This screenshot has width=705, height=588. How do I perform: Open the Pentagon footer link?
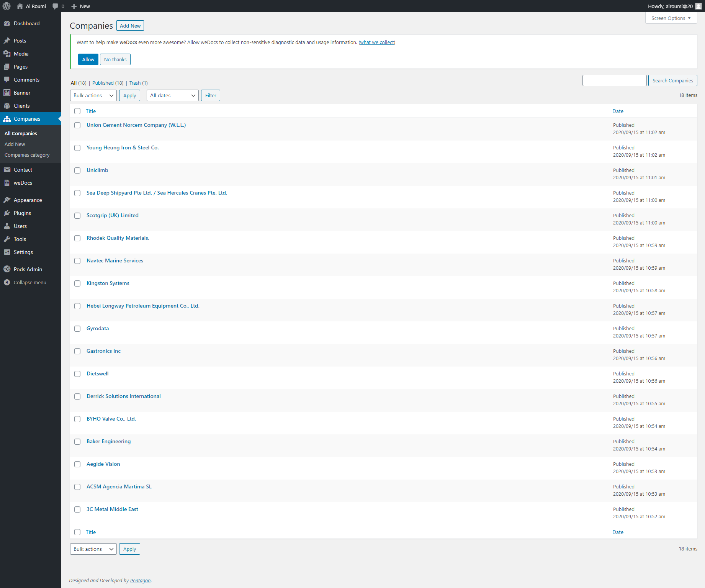[140, 580]
